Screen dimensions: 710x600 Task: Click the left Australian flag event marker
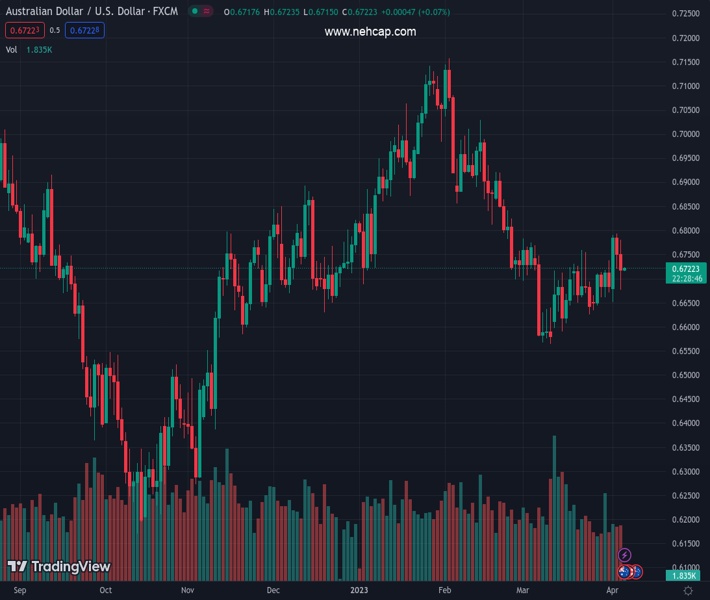[625, 571]
